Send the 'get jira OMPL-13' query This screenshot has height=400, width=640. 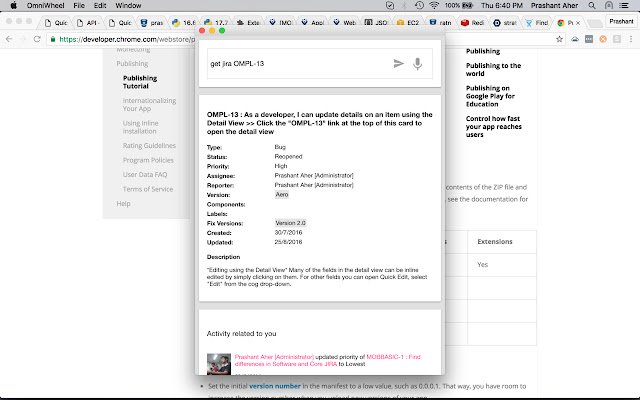point(398,63)
